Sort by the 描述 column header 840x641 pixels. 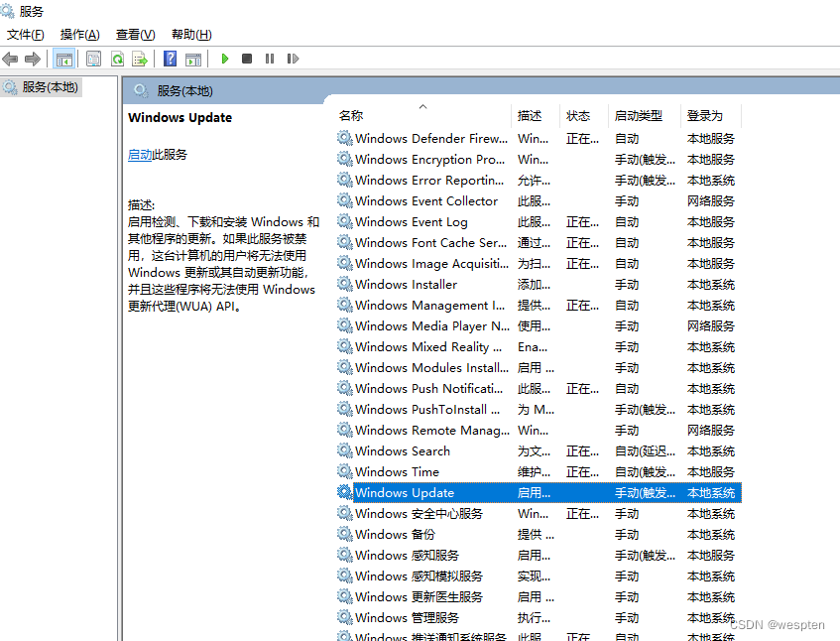[530, 115]
